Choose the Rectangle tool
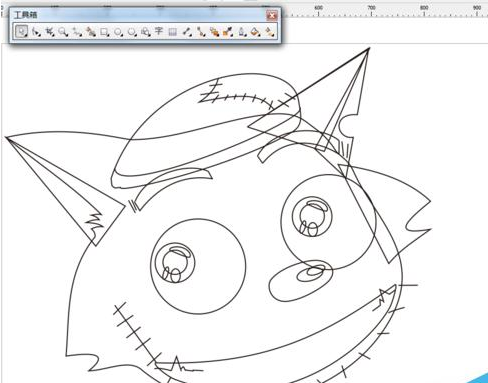488x383 pixels. pyautogui.click(x=104, y=32)
